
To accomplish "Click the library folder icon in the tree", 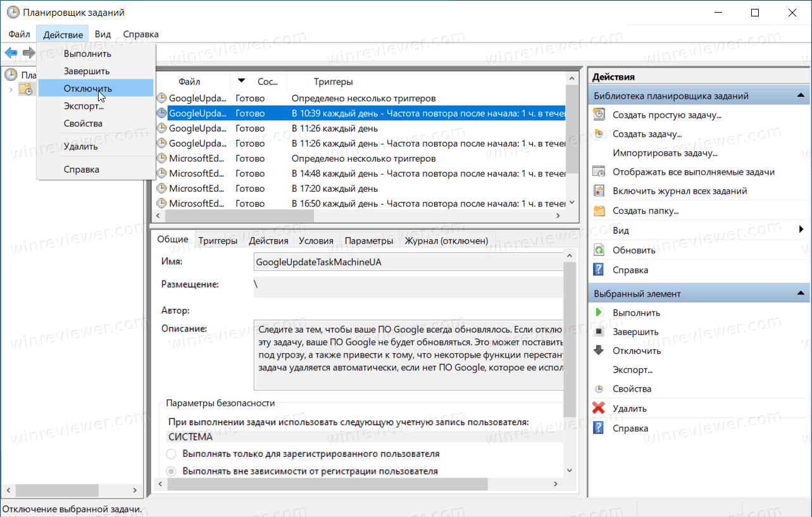I will (x=26, y=89).
